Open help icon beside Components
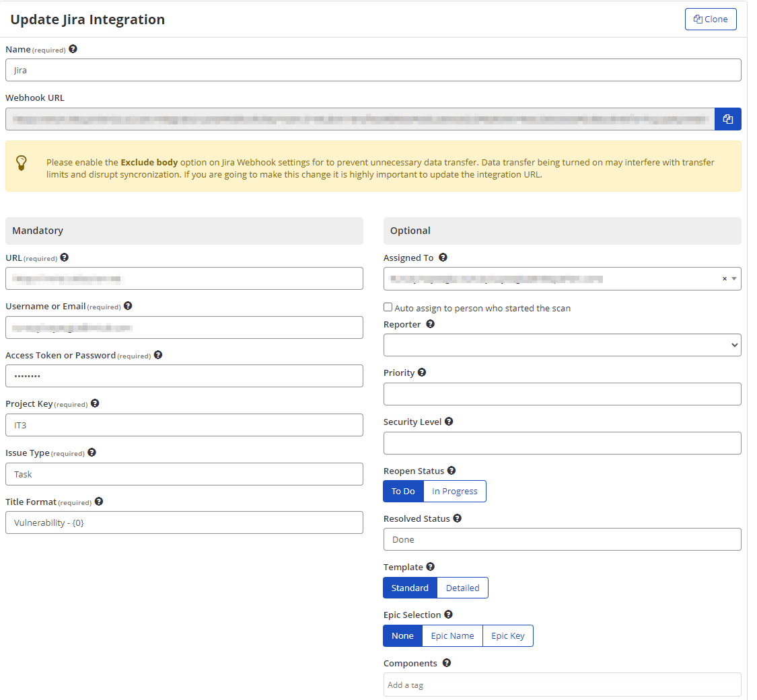The image size is (757, 700). [x=447, y=663]
